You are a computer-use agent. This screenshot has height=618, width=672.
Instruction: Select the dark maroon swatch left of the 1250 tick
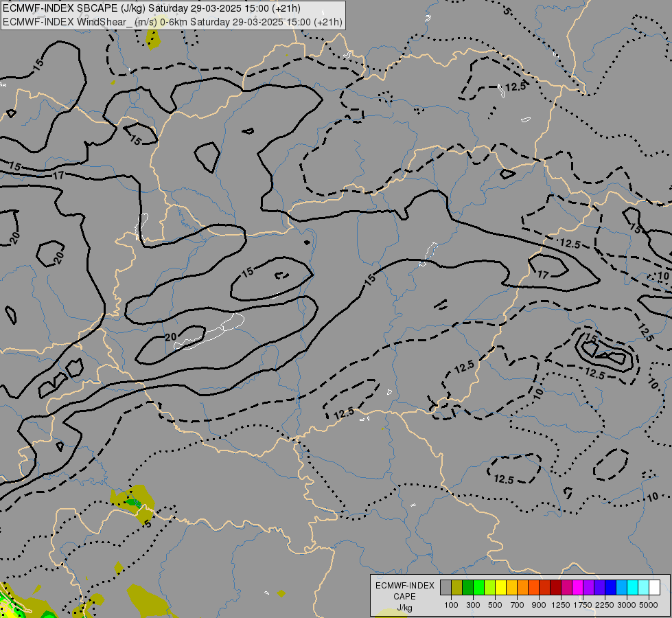[556, 588]
